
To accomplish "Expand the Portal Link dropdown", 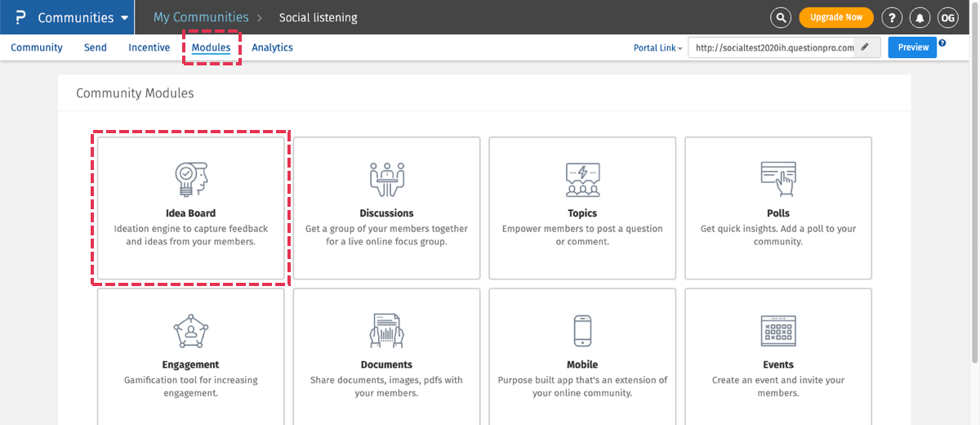I will [657, 48].
